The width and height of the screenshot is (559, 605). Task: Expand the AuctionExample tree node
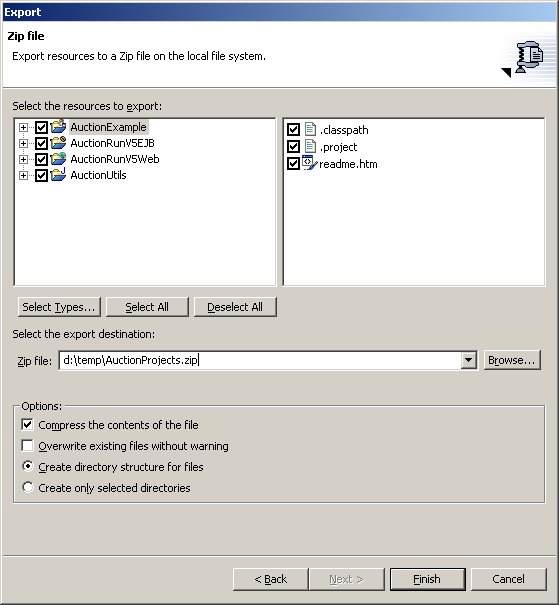[x=24, y=127]
